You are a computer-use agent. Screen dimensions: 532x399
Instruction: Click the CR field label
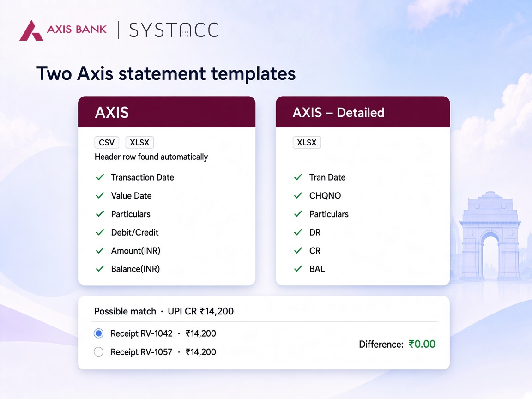point(315,251)
